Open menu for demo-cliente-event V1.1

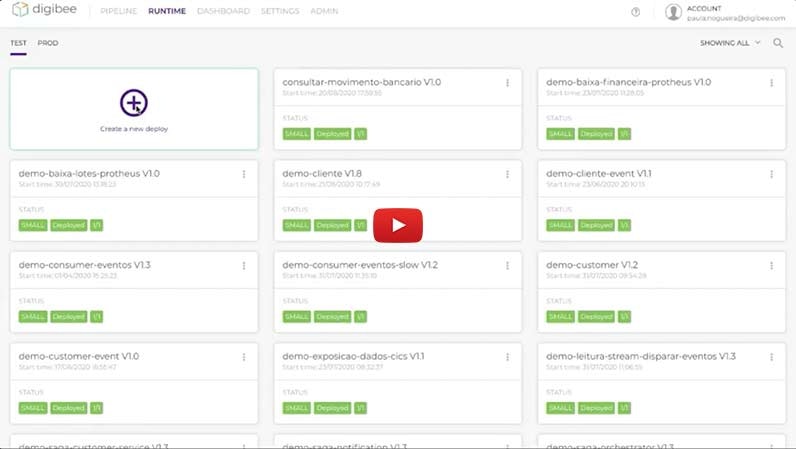771,174
